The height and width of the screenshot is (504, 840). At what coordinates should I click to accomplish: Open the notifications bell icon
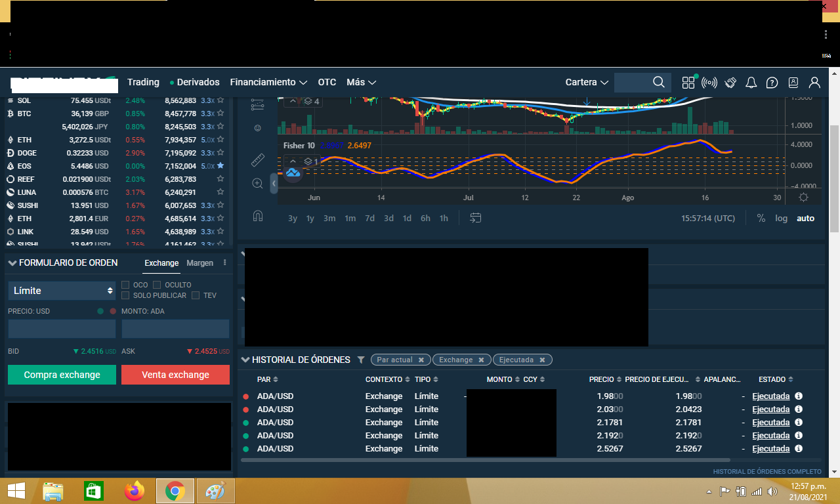tap(751, 83)
